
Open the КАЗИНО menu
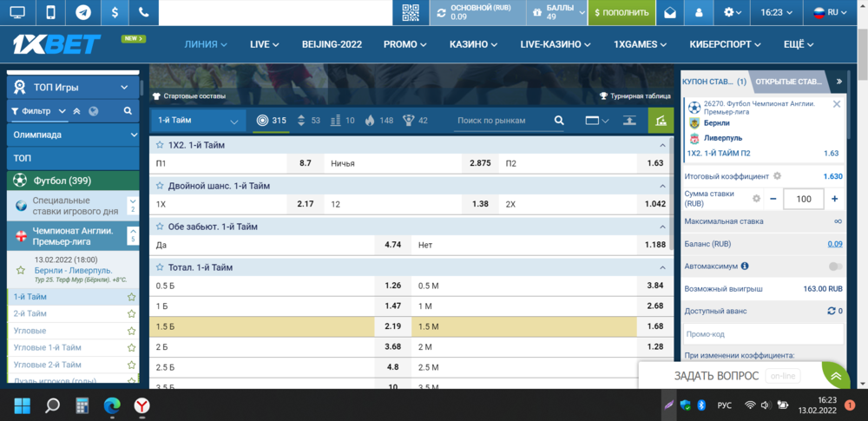473,44
